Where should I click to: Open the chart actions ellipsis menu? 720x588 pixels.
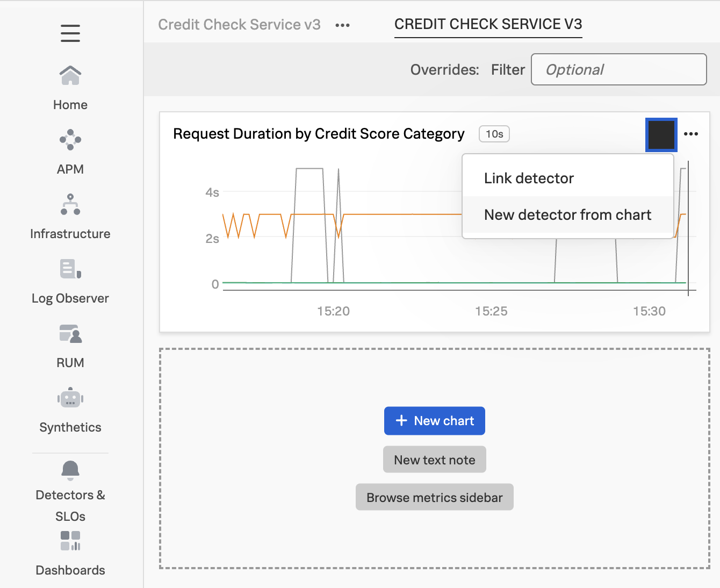[692, 134]
